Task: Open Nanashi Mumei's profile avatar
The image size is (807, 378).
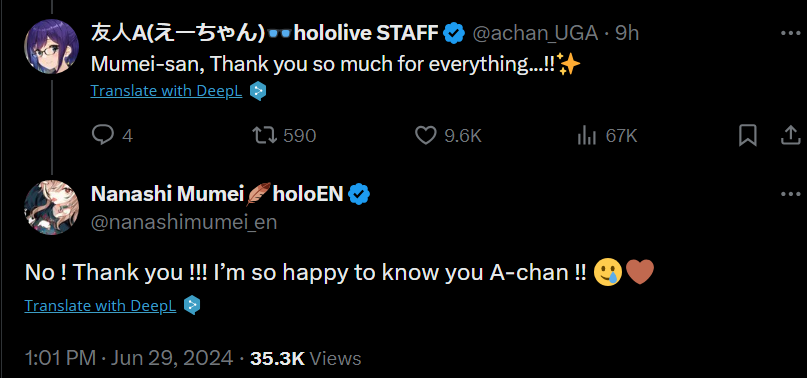Action: 51,207
